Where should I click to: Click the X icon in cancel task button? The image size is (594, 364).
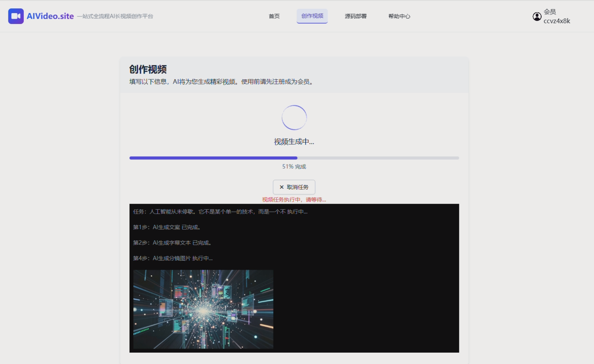pyautogui.click(x=281, y=187)
